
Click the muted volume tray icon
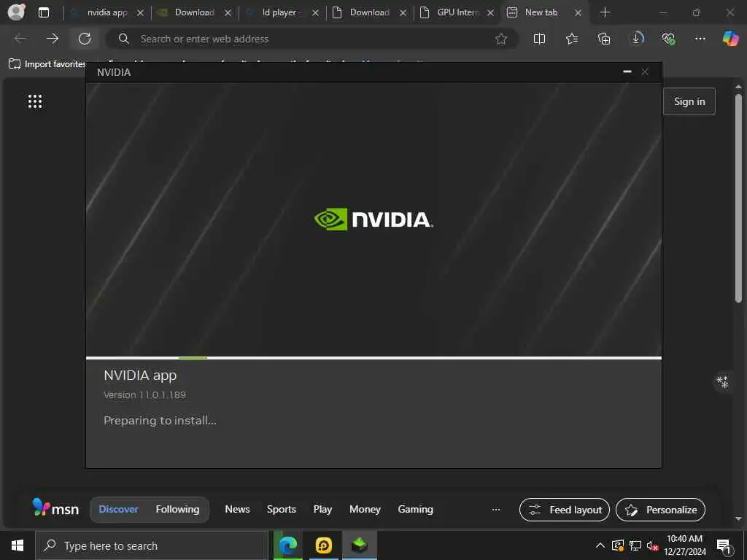tap(653, 545)
